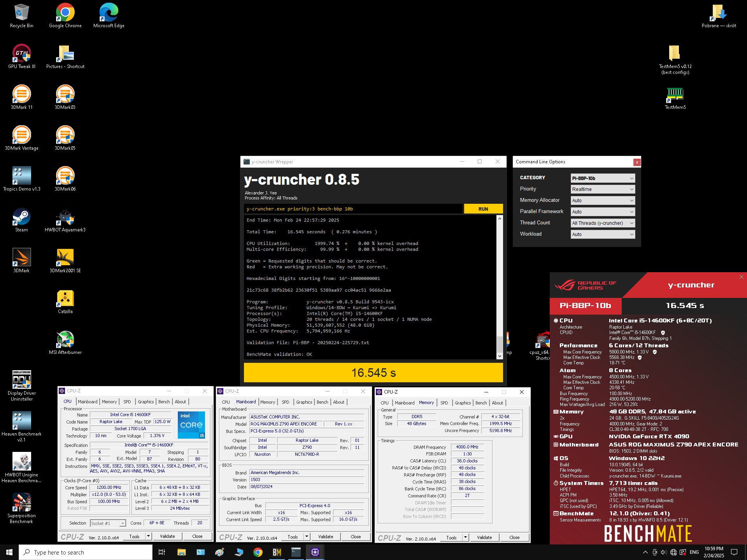Open the Recycle Bin desktop icon
747x560 pixels.
coord(21,16)
